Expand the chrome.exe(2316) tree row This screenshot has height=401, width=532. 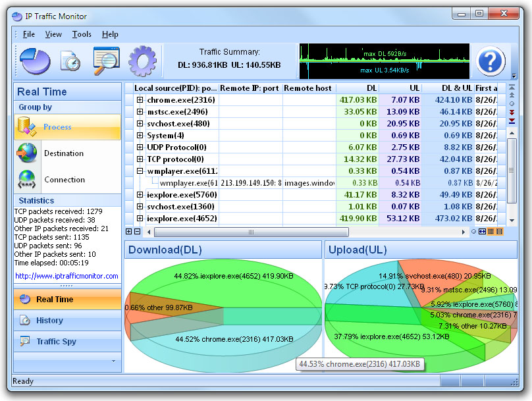pos(140,100)
